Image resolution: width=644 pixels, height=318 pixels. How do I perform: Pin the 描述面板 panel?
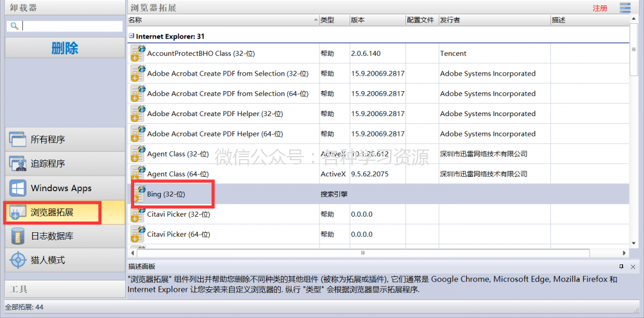621,266
